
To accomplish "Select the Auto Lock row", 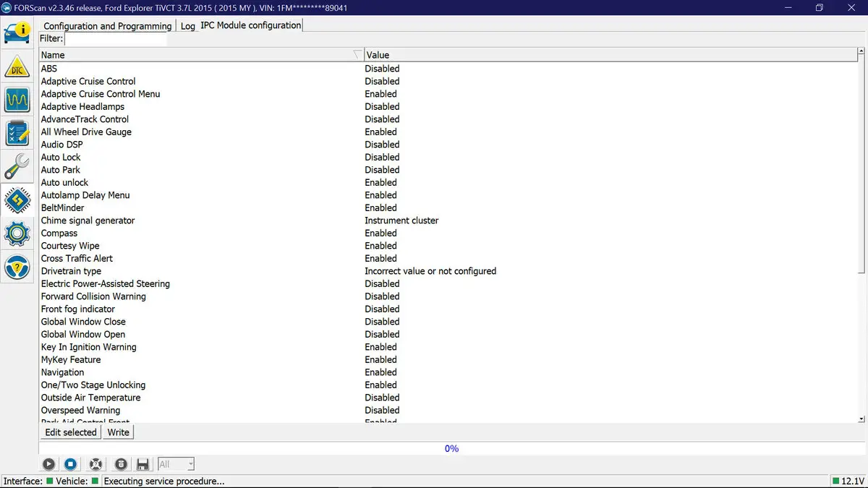I will [x=448, y=158].
